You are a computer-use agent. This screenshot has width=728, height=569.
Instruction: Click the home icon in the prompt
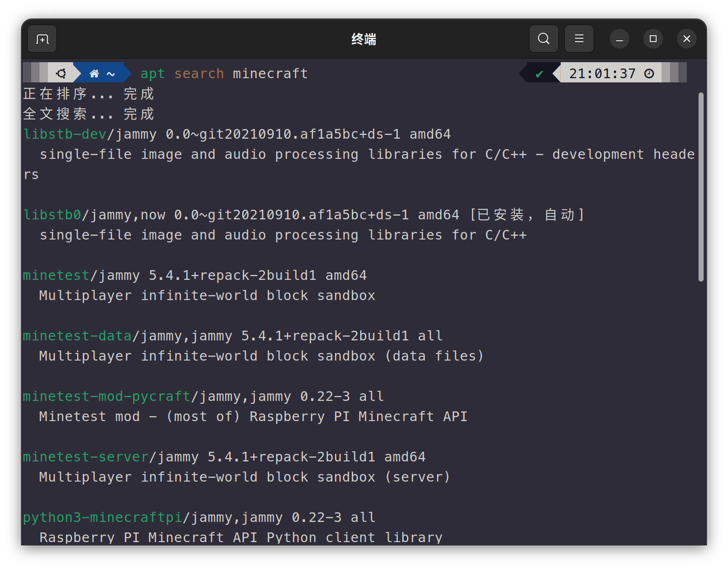coord(94,74)
